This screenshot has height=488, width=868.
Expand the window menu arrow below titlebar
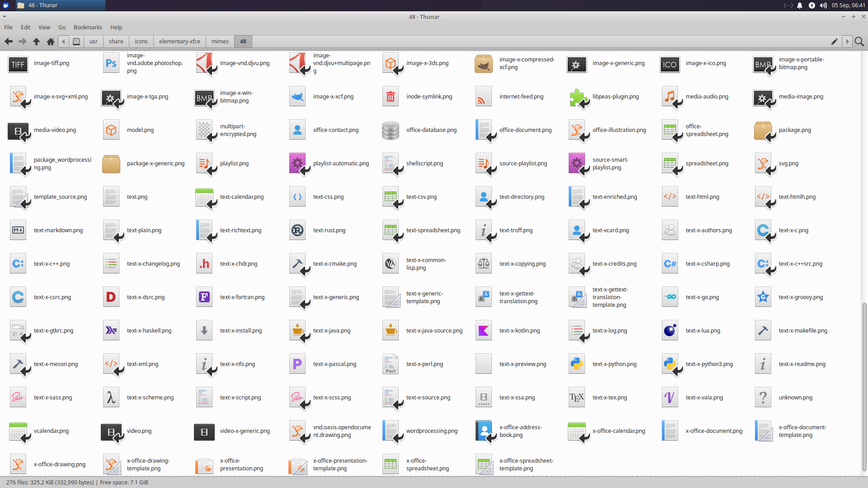(x=5, y=17)
